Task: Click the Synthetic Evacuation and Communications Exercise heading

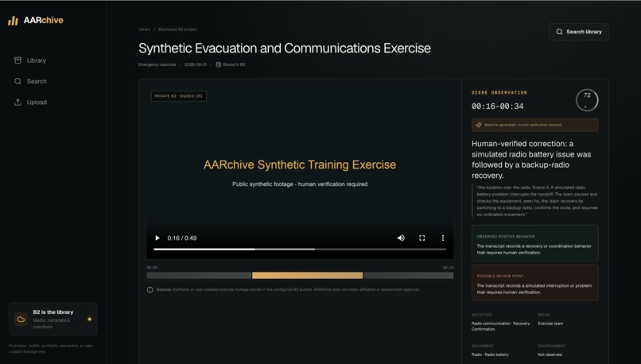Action: pos(285,48)
